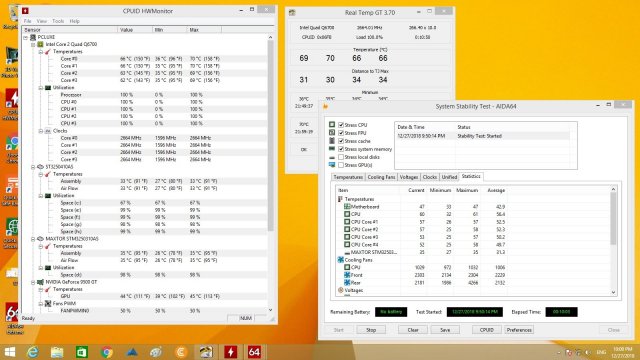The image size is (640, 360).
Task: Click the Stop button in AIDA64
Action: [x=371, y=330]
